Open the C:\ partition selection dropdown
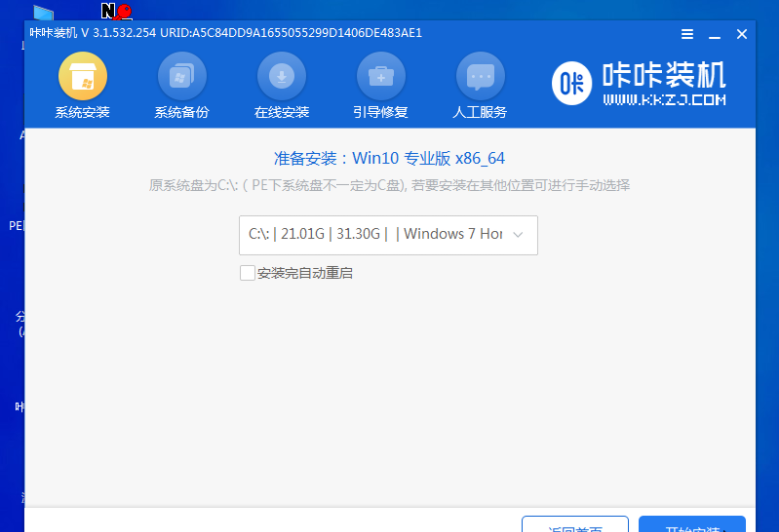This screenshot has width=779, height=532. [x=388, y=235]
